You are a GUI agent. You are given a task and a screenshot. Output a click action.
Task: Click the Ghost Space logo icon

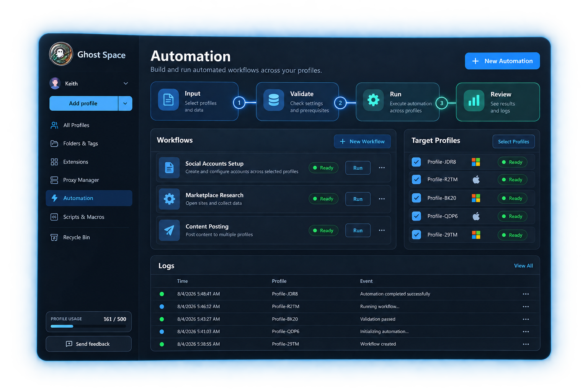point(61,54)
